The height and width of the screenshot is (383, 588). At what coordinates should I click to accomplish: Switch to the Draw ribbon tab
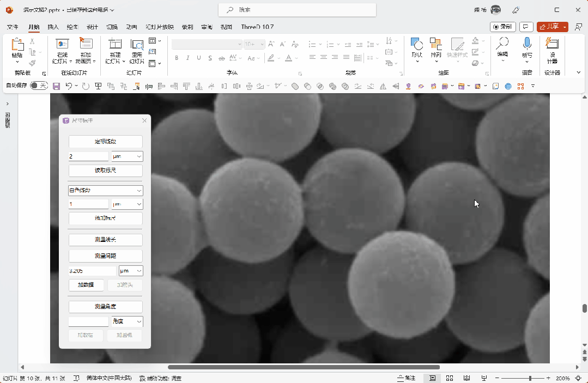click(72, 27)
